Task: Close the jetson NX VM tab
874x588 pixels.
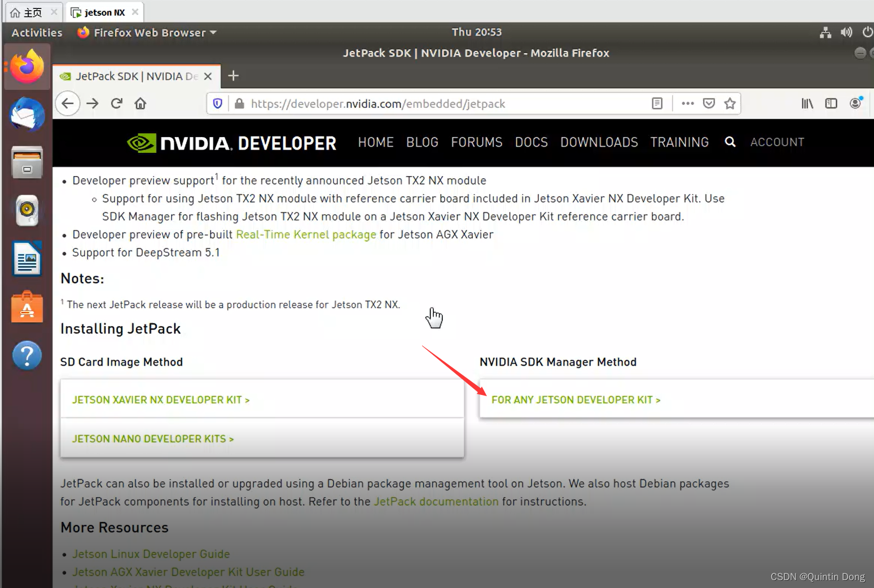Action: click(135, 12)
